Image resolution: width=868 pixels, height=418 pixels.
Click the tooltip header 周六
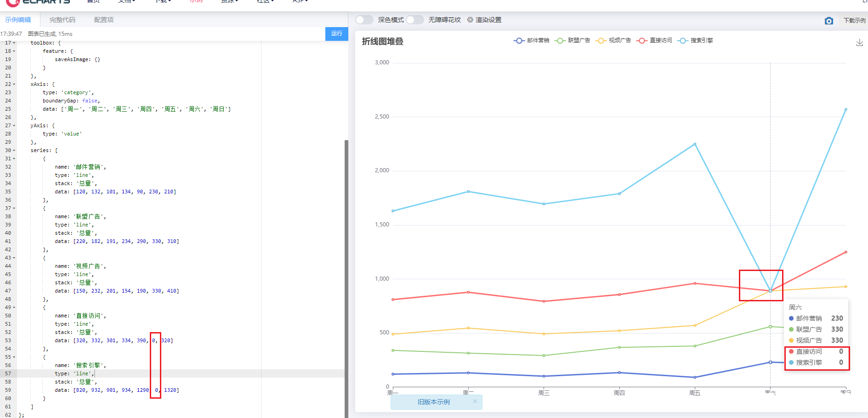pyautogui.click(x=795, y=307)
